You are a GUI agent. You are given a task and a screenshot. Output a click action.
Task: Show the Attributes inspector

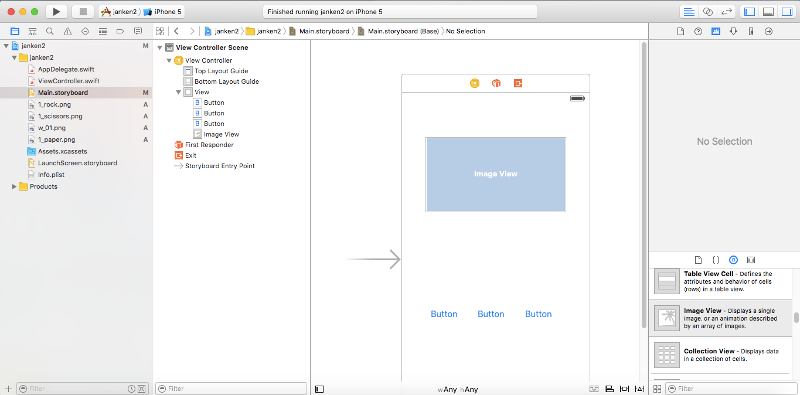[x=733, y=31]
